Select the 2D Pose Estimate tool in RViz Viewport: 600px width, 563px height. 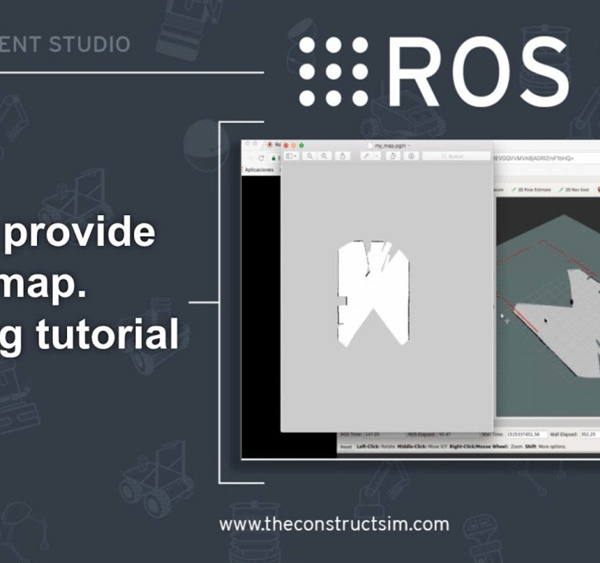[531, 190]
